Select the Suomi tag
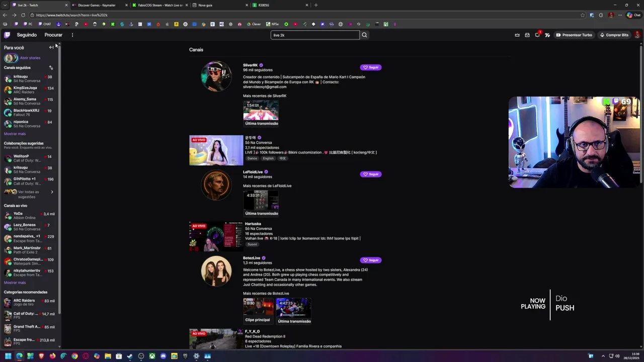This screenshot has width=644, height=362. pyautogui.click(x=252, y=244)
